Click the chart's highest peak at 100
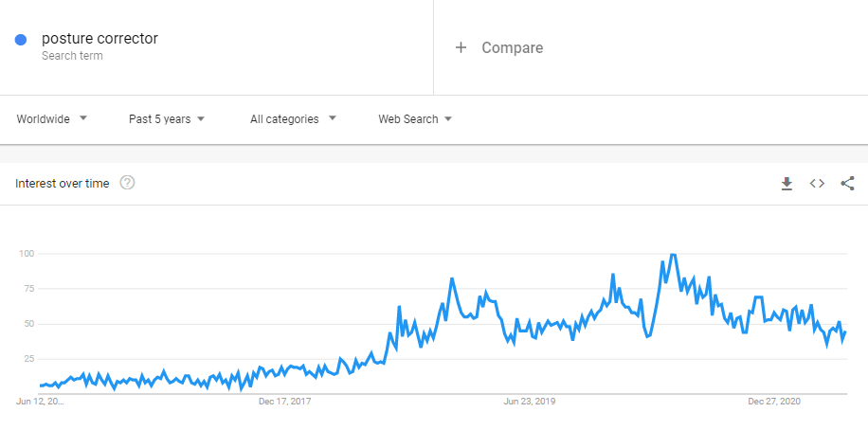The image size is (868, 430). [673, 255]
